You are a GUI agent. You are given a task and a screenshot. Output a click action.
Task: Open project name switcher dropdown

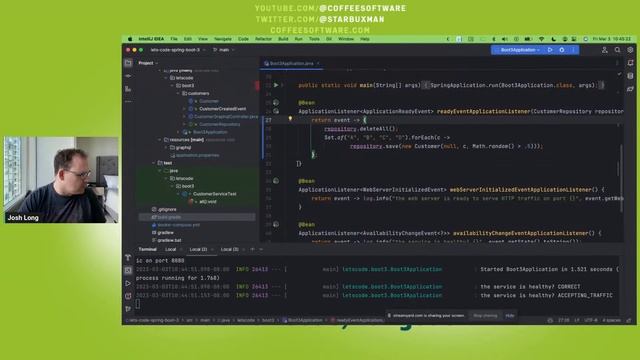click(177, 50)
